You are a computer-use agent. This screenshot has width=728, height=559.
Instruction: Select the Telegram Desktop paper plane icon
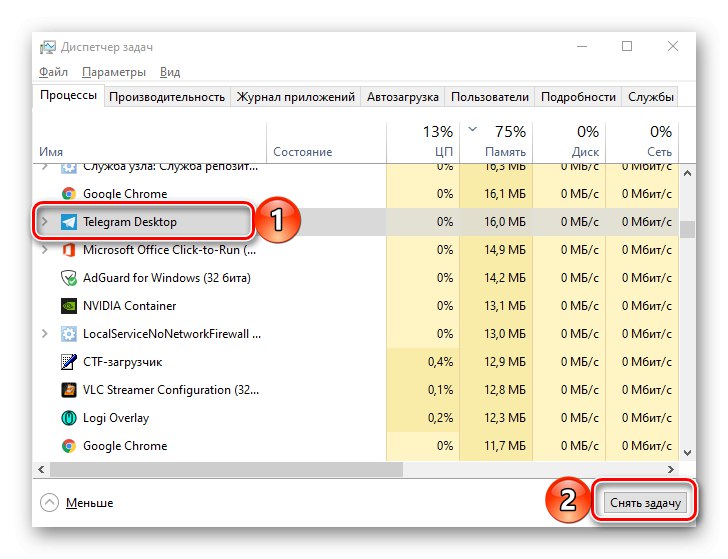[x=69, y=222]
